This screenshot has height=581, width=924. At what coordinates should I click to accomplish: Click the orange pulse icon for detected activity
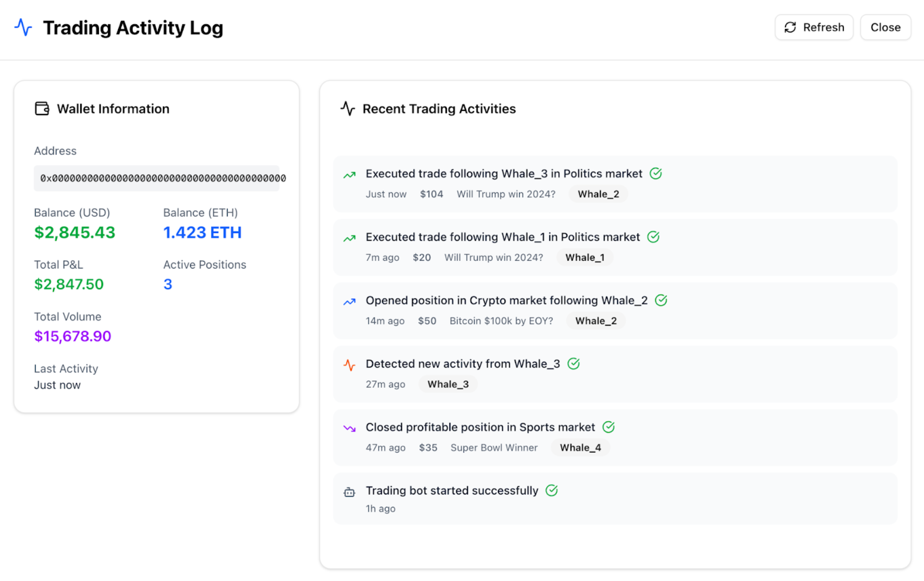[349, 365]
